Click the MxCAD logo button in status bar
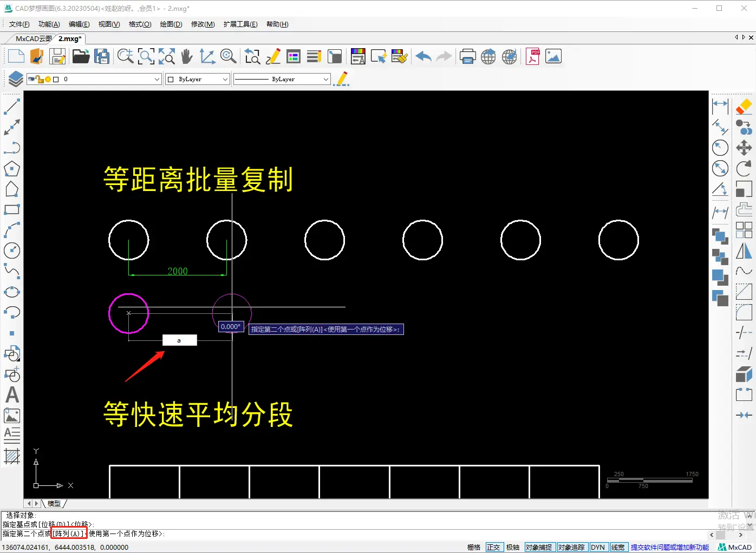Screen dimensions: 756x553 735,547
